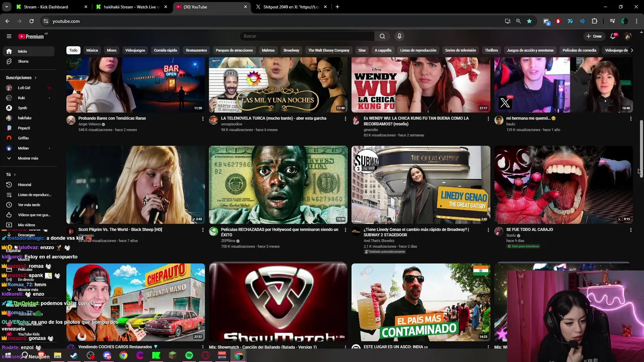Open options for mi hermana me quemó video
Image resolution: width=644 pixels, height=362 pixels.
point(630,119)
